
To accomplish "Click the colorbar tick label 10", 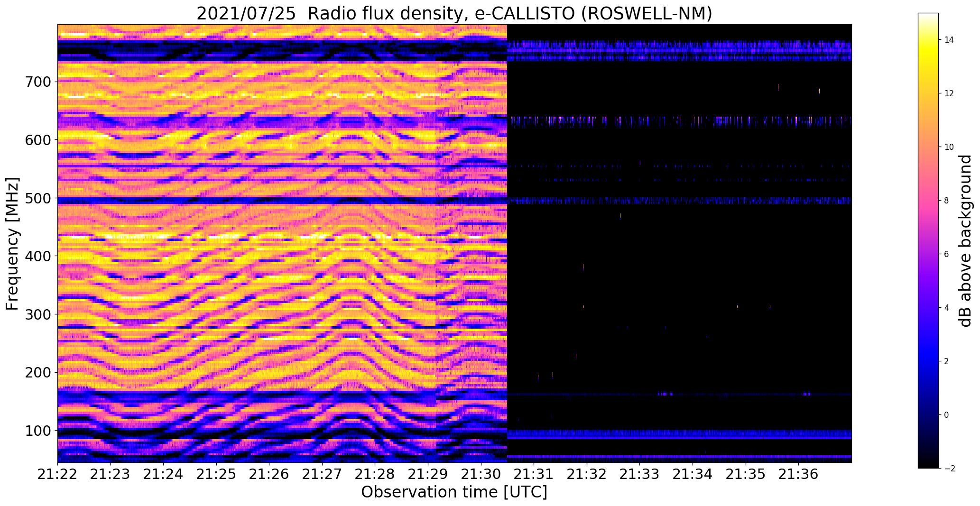I will pos(949,147).
